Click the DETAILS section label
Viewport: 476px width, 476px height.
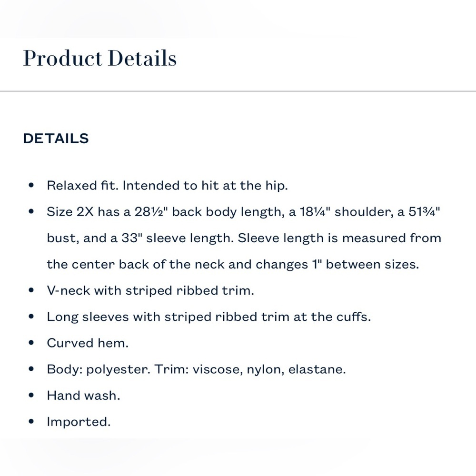click(x=56, y=139)
